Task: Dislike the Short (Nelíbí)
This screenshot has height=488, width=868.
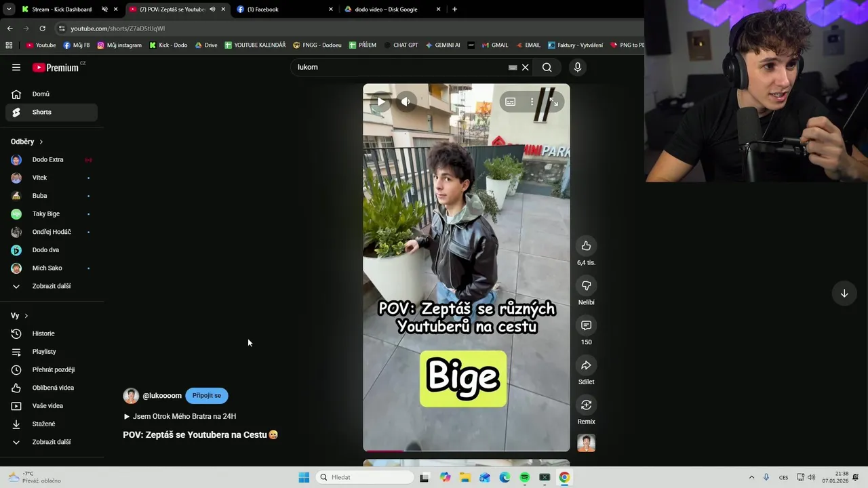Action: pos(587,285)
